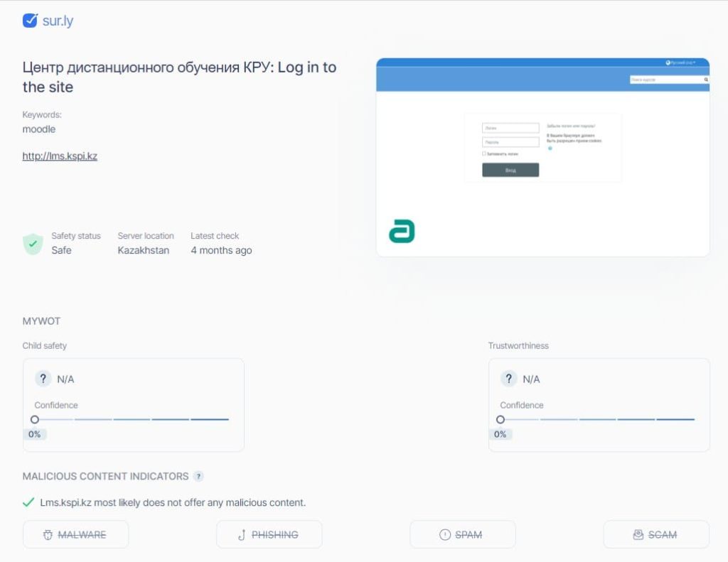This screenshot has width=728, height=562.
Task: Click the green safety status shield icon
Action: coord(33,243)
